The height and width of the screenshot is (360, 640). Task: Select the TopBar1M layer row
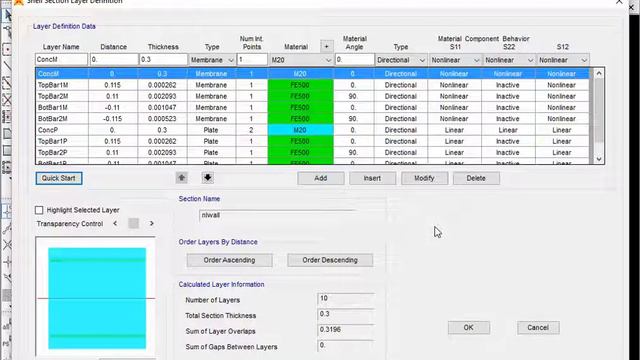[313, 85]
